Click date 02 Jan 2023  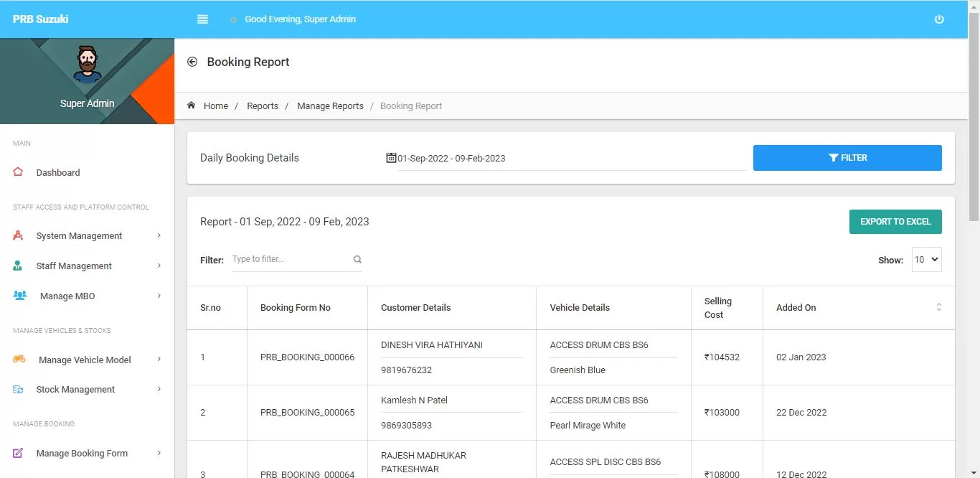click(801, 357)
